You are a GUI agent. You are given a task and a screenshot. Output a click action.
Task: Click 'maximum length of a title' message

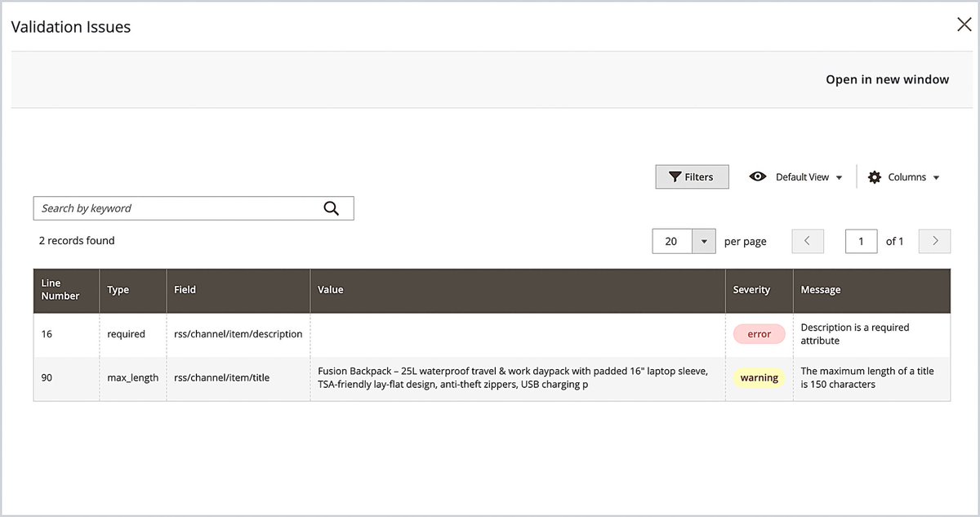tap(867, 378)
